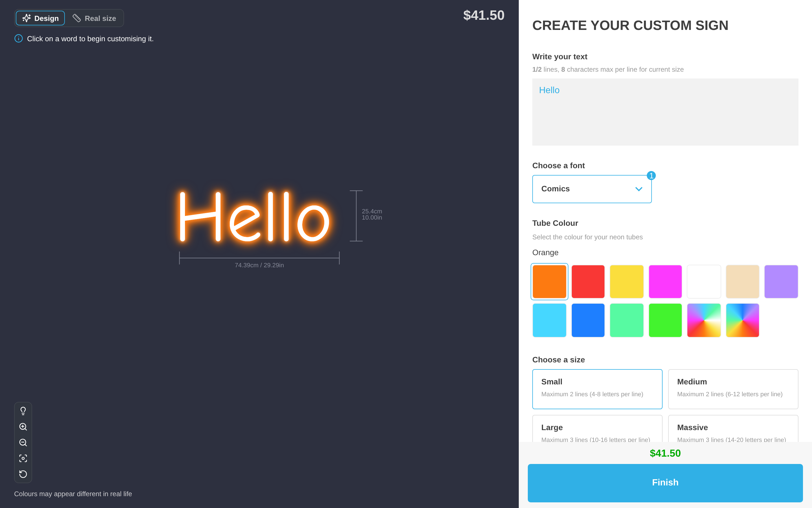812x508 pixels.
Task: Click the $41.50 price in preview header
Action: point(484,16)
